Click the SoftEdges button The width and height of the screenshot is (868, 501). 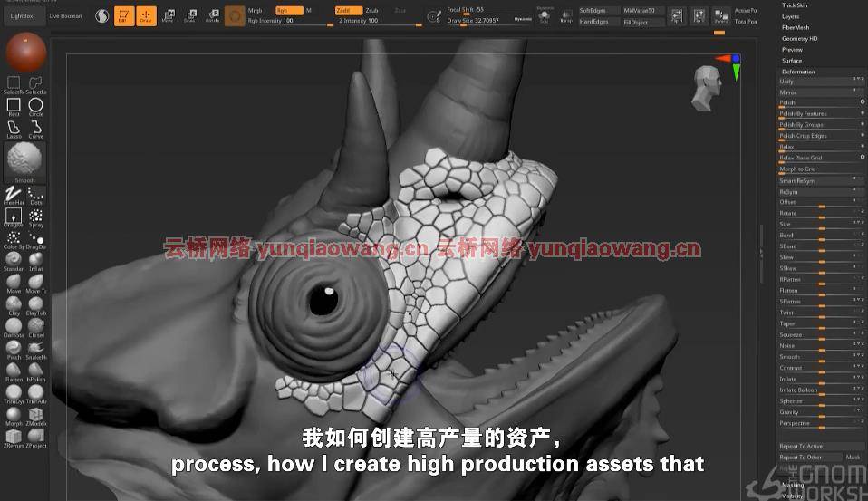(598, 11)
